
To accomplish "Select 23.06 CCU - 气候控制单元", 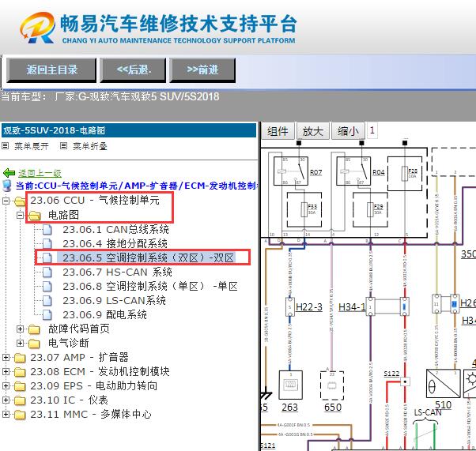I will 95,201.
